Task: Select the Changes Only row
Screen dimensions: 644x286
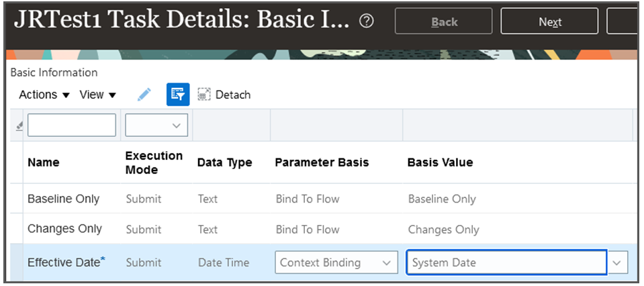Action: 64,229
